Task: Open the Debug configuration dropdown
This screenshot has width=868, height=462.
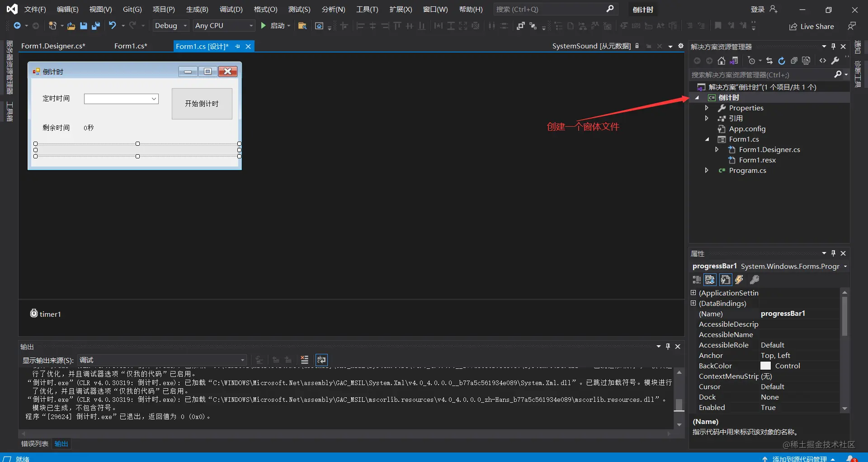Action: pyautogui.click(x=170, y=26)
